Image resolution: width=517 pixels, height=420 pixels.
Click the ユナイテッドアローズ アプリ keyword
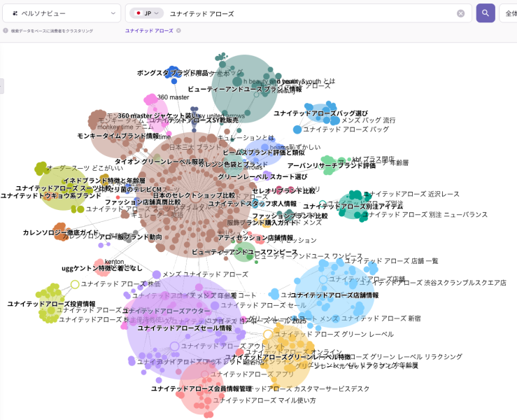[252, 374]
